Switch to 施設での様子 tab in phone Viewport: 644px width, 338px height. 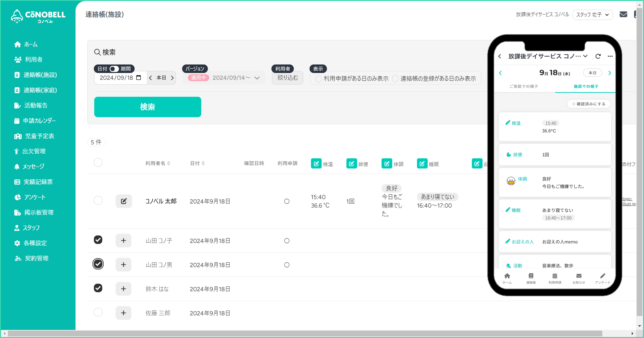pos(586,86)
